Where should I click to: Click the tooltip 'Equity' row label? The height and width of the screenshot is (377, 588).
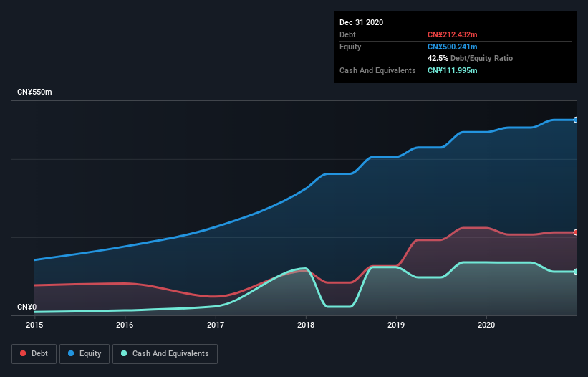[x=350, y=47]
